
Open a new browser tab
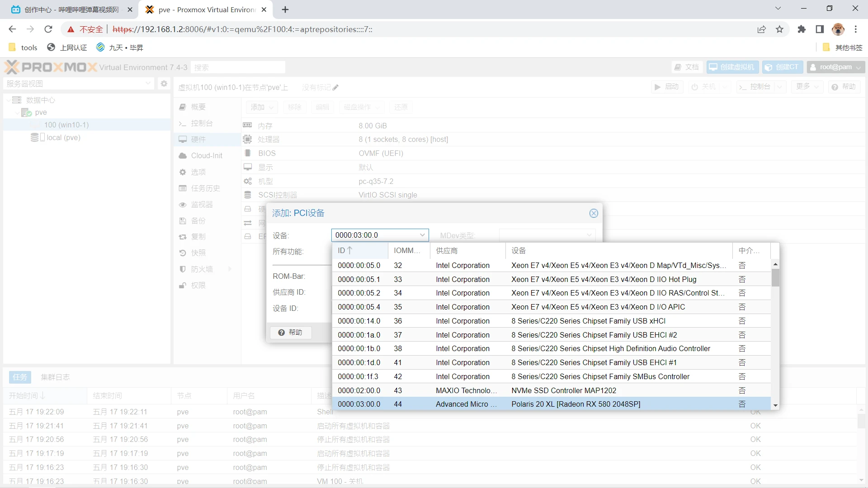(285, 9)
